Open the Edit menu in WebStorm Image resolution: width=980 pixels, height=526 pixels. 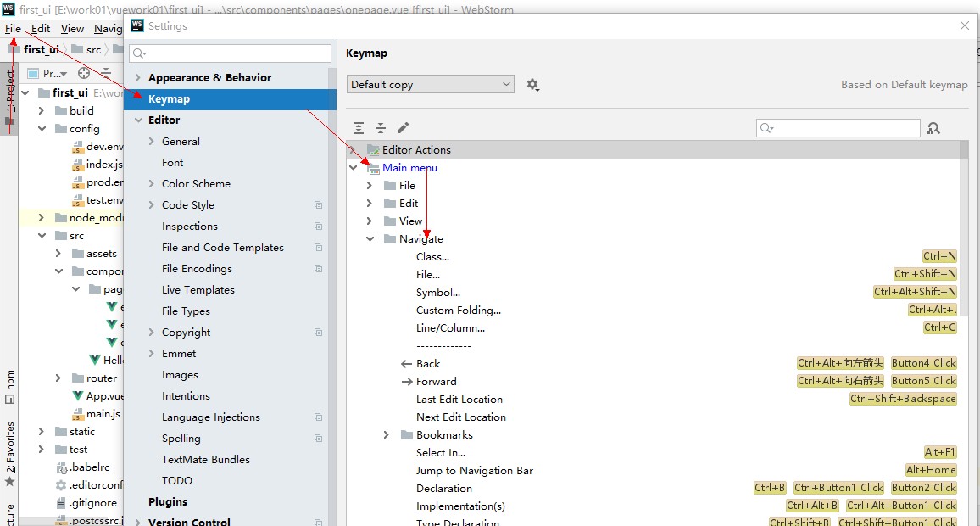tap(41, 29)
